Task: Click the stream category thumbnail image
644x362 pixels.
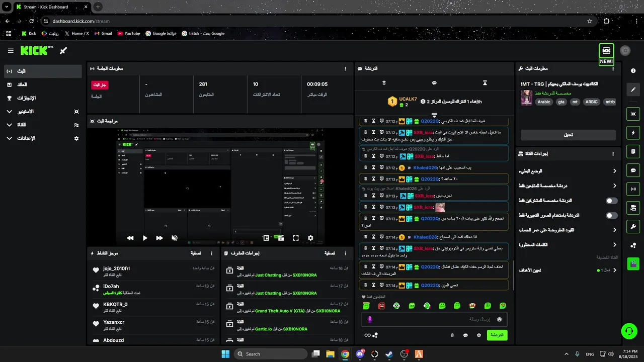Action: [526, 98]
